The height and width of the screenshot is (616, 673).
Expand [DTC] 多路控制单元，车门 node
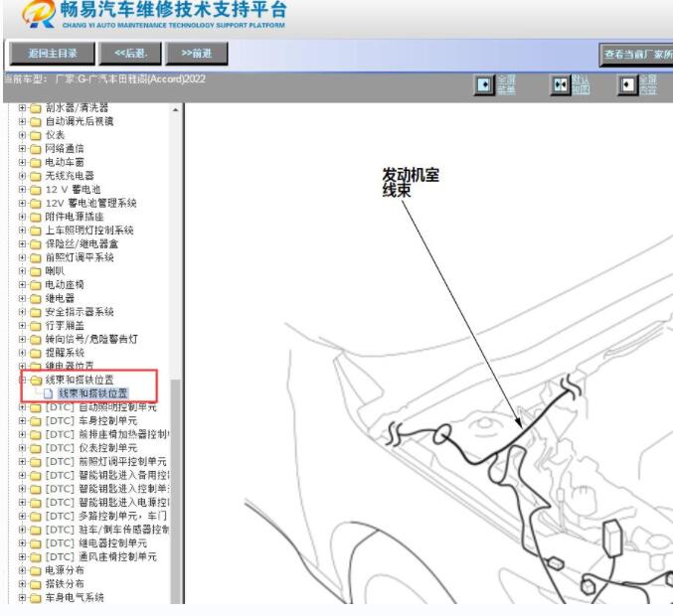point(22,516)
